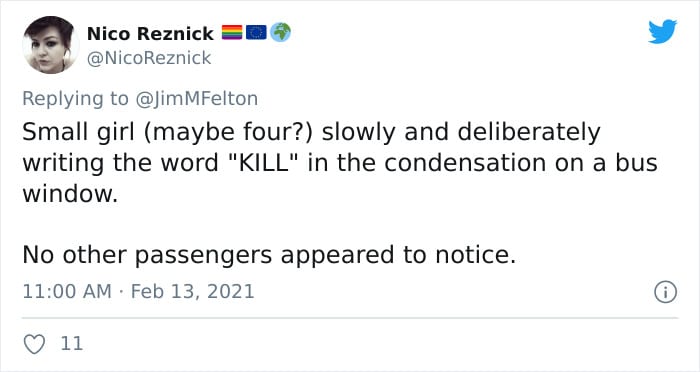
Task: Click the "Small girl" opening text
Action: click(x=78, y=133)
